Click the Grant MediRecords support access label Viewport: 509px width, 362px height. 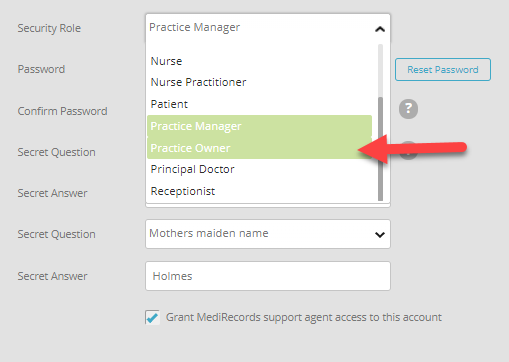304,317
